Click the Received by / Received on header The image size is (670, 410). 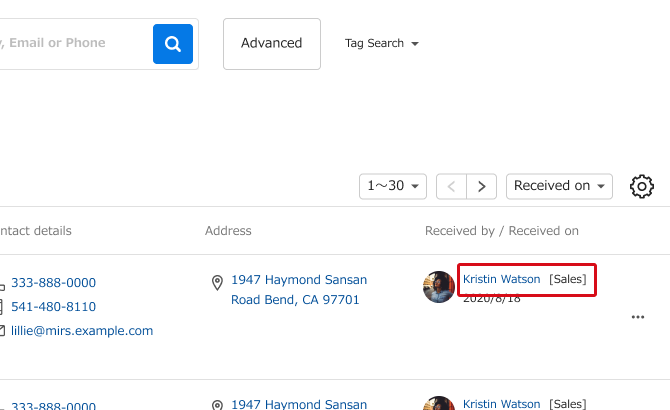coord(502,231)
